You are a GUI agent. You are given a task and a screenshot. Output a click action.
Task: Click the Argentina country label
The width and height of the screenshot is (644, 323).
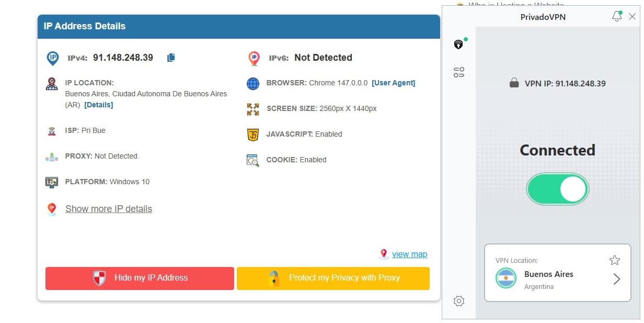tap(539, 287)
